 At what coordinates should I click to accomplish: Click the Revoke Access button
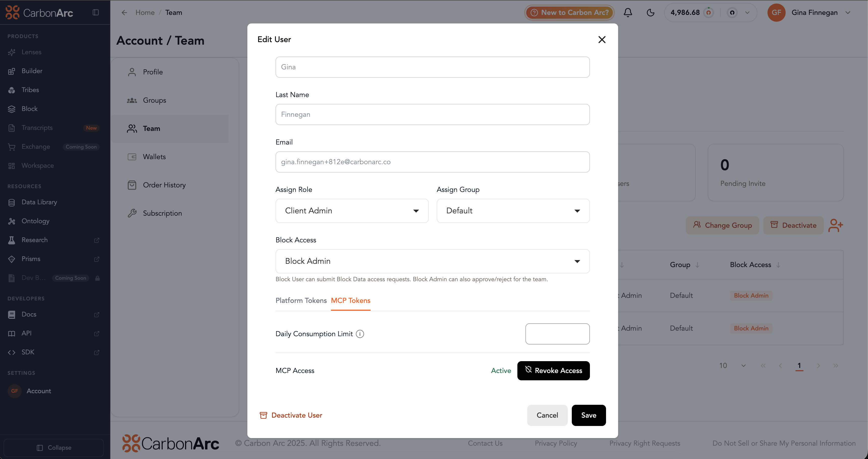pos(553,371)
